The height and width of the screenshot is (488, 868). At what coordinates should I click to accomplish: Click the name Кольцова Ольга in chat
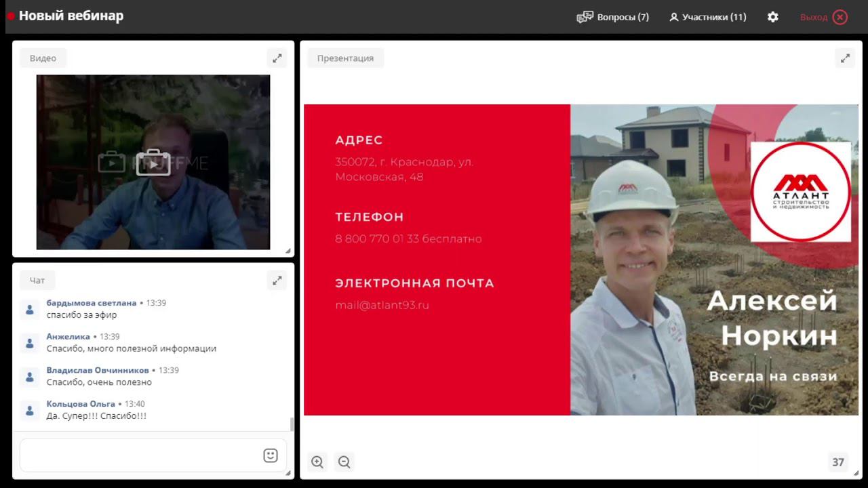[81, 404]
